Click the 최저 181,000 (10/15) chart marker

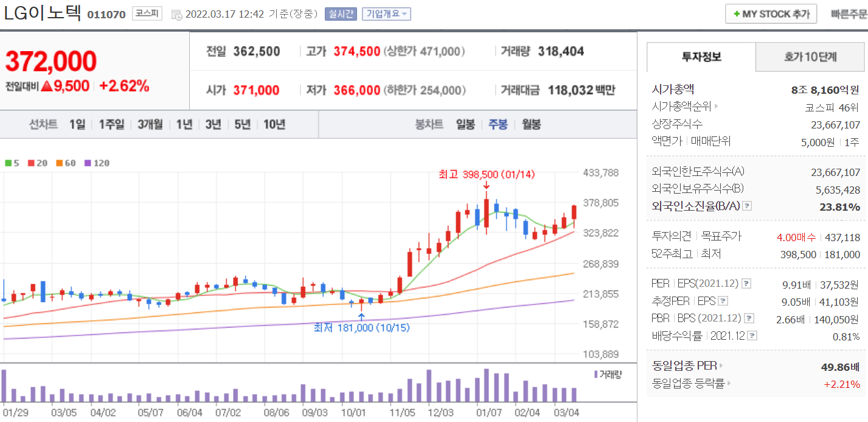tap(361, 328)
